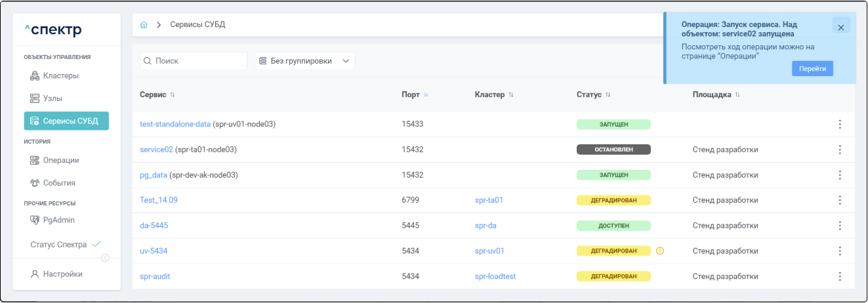Collapse the sidebar with the arrow icon
Viewport: 868px width, 303px height.
tap(105, 258)
